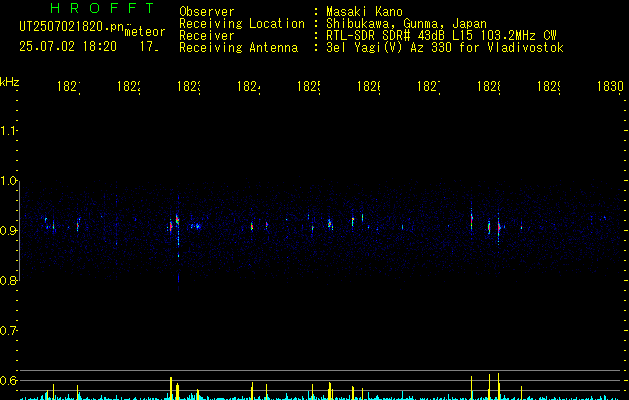Click the word "meteor" under the file name

tap(145, 32)
